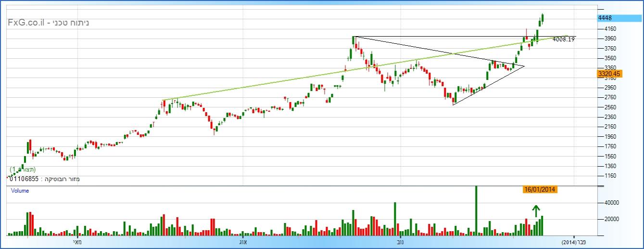Click the topmost green candlestick on the chart
The width and height of the screenshot is (644, 249).
(543, 18)
